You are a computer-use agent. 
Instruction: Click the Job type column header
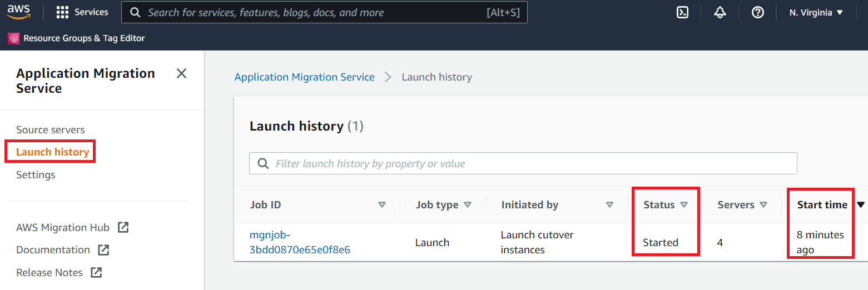(437, 205)
